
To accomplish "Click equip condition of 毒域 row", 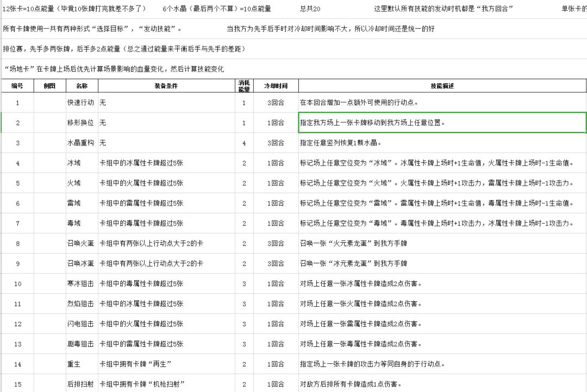I will (x=166, y=223).
